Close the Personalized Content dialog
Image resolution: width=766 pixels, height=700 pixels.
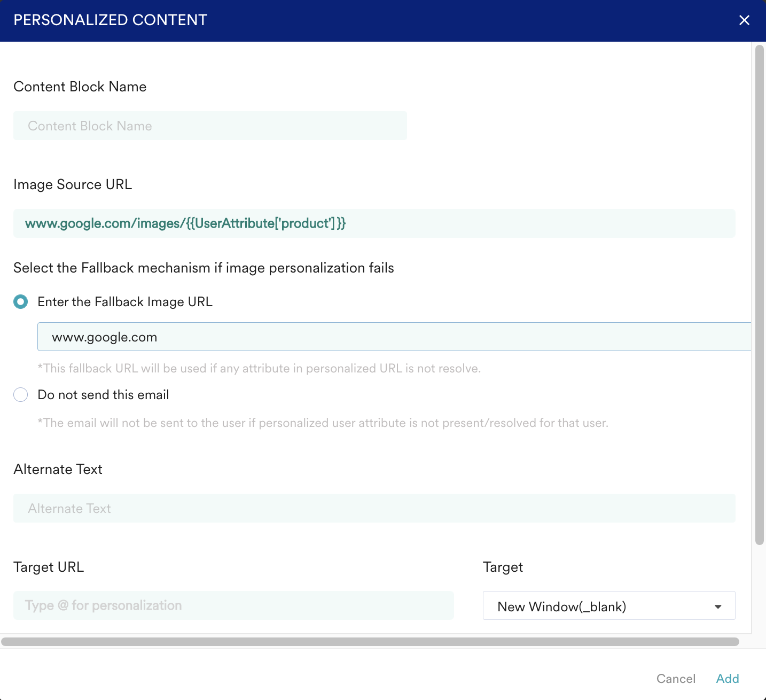tap(744, 20)
